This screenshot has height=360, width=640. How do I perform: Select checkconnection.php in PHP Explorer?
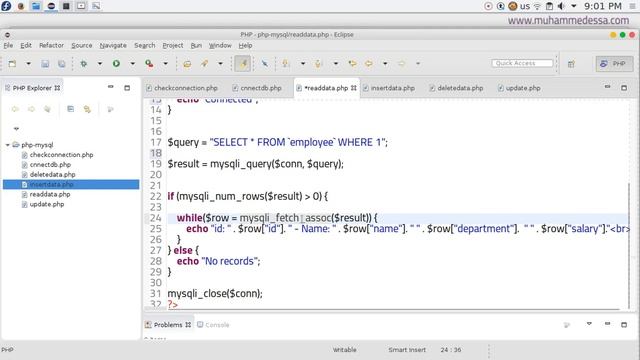pos(61,155)
